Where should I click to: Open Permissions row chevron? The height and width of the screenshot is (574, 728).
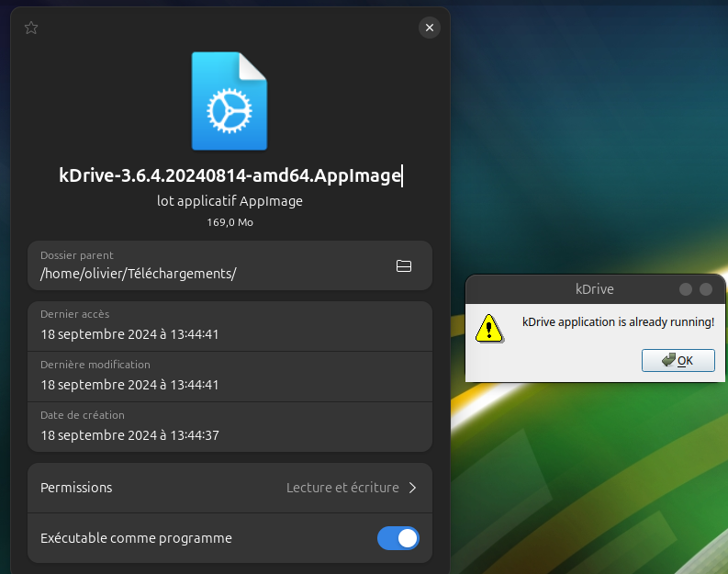[x=412, y=488]
